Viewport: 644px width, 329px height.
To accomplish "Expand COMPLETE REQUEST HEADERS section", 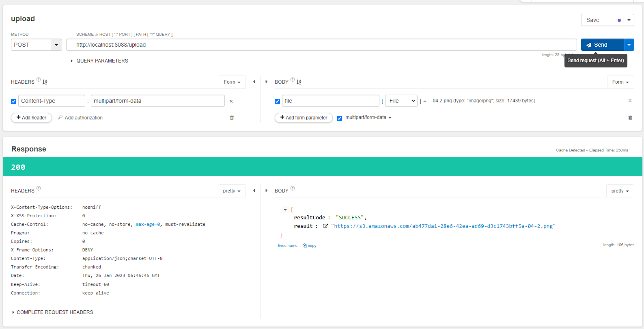I will point(53,312).
